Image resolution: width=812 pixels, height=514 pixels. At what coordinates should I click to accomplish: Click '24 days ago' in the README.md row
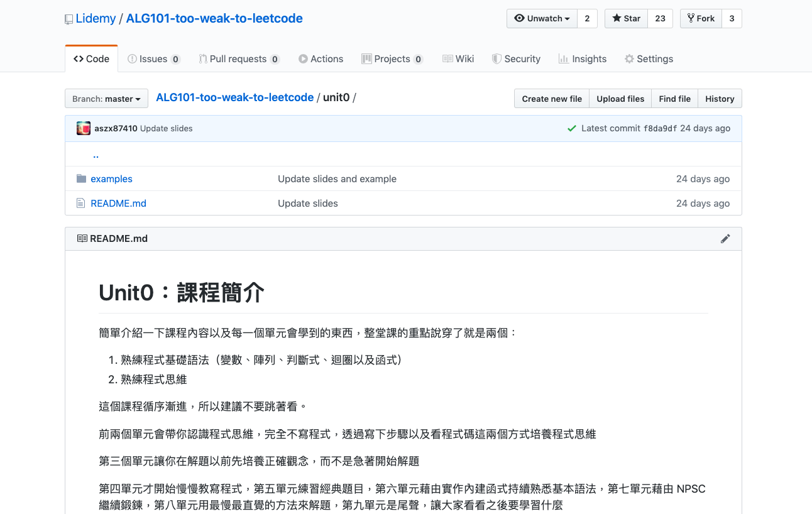click(x=703, y=204)
